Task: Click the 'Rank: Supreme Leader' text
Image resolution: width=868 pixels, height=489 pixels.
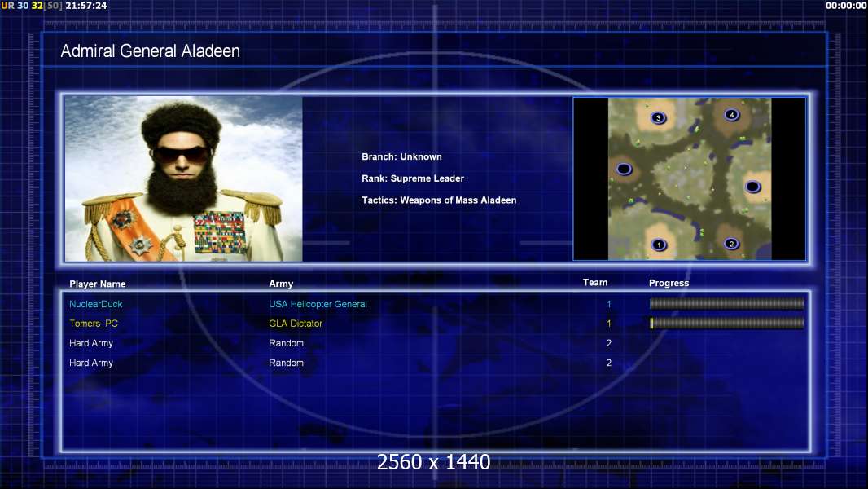Action: click(413, 178)
